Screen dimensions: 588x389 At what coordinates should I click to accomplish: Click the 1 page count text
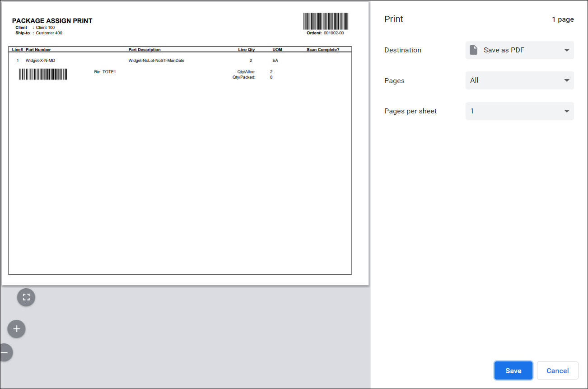[x=563, y=19]
